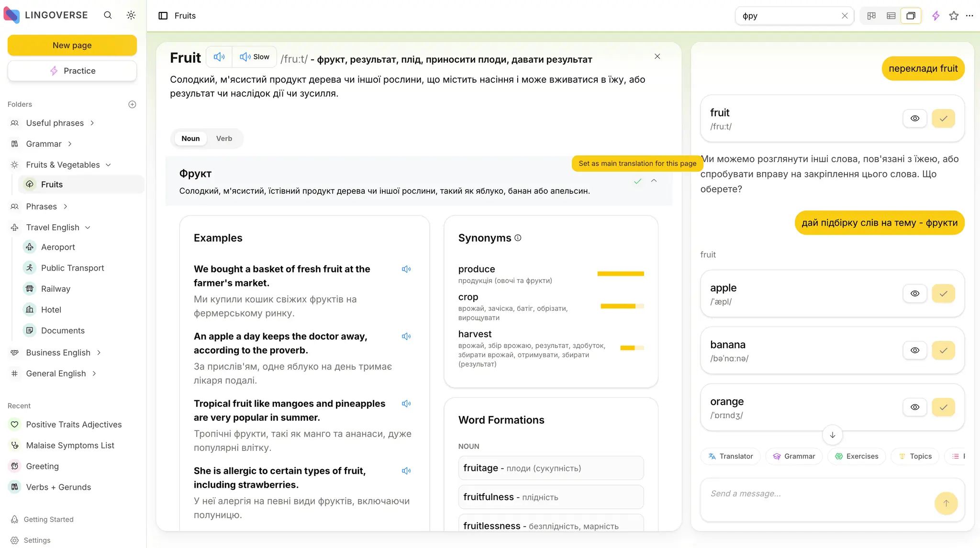Star this page as favorite
Image resolution: width=980 pixels, height=548 pixels.
(x=954, y=16)
